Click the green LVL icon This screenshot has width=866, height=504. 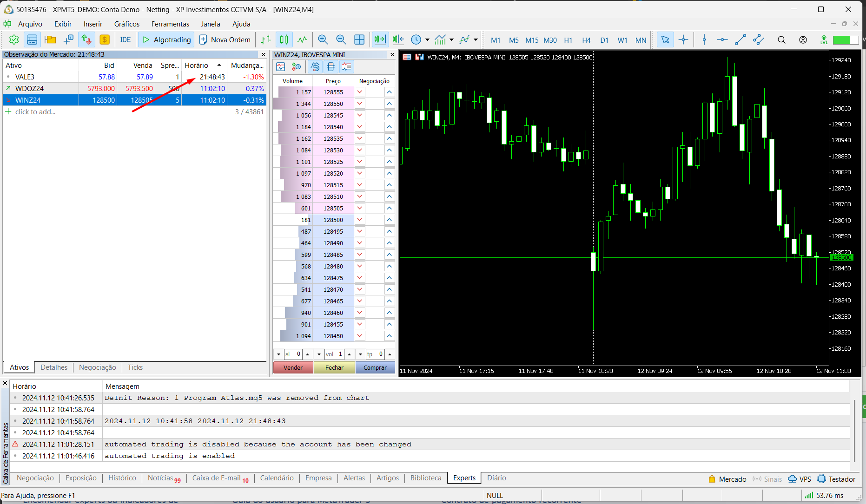click(x=824, y=40)
